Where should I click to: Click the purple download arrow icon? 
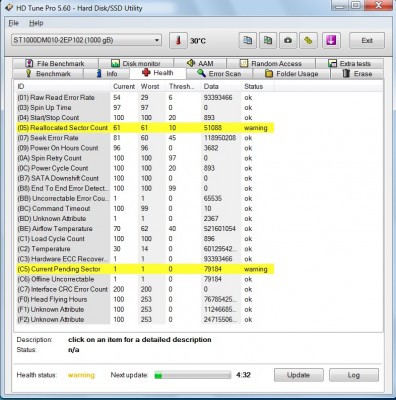(331, 41)
